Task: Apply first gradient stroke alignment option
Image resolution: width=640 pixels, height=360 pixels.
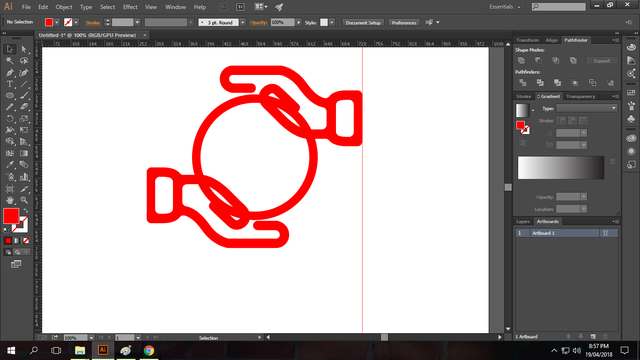Action: (562, 120)
